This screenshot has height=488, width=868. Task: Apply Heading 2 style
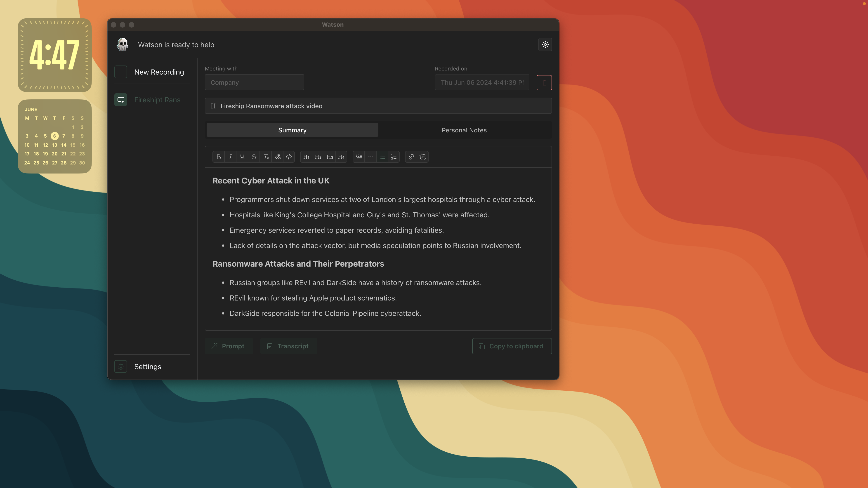318,157
